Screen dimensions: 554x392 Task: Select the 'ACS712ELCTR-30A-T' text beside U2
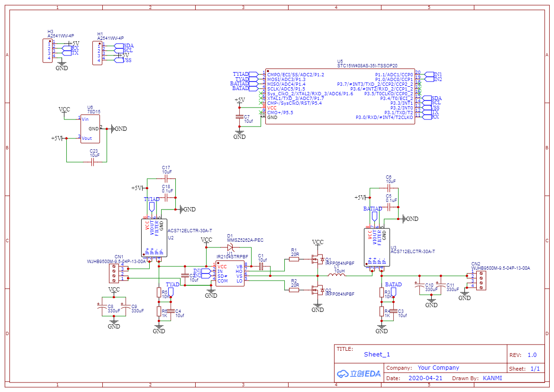pyautogui.click(x=190, y=230)
